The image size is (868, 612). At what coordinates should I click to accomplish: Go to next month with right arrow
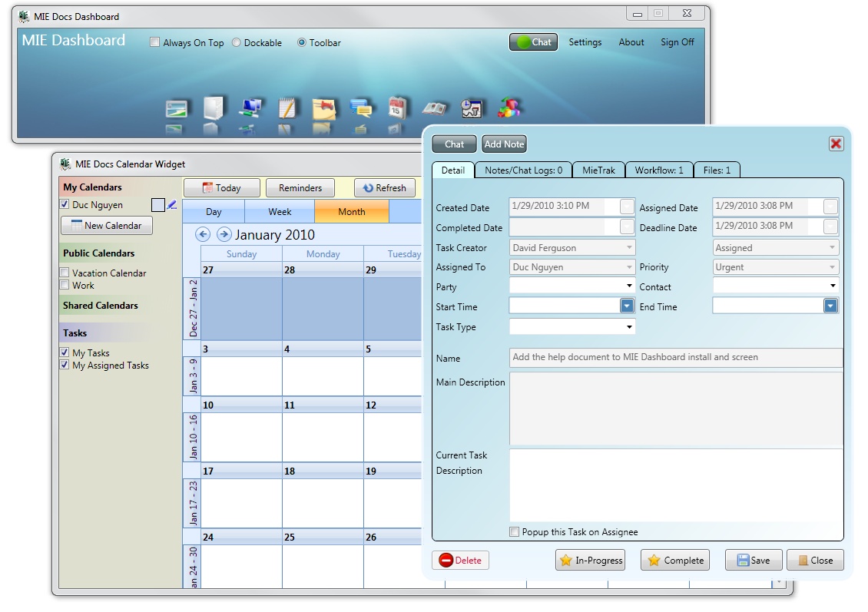[224, 235]
